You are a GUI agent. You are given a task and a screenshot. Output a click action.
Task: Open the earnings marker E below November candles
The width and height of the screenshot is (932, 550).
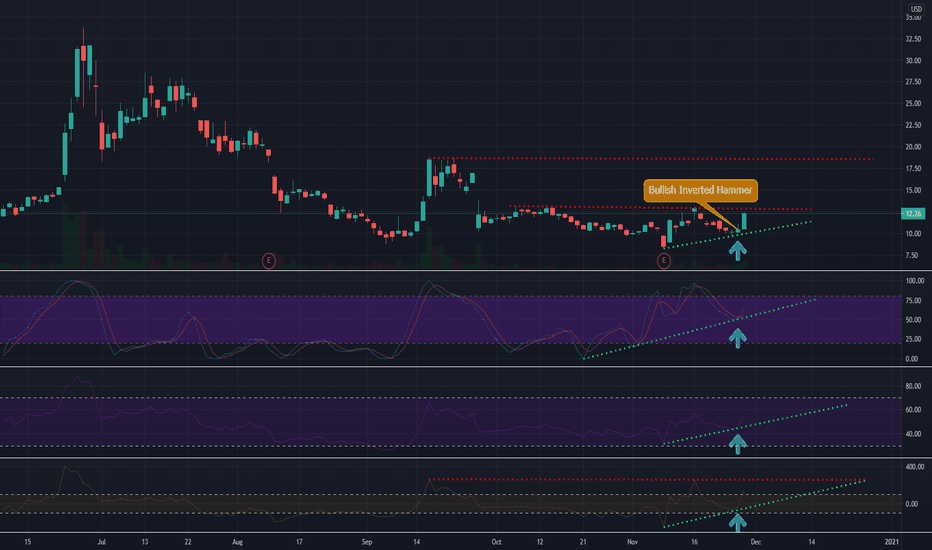point(663,260)
